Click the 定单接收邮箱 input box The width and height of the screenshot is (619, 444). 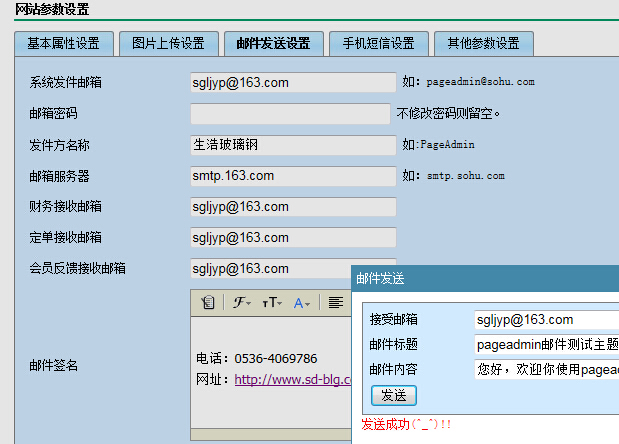tap(293, 238)
